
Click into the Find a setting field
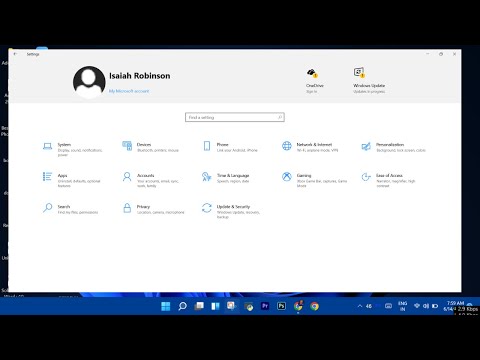tap(235, 117)
